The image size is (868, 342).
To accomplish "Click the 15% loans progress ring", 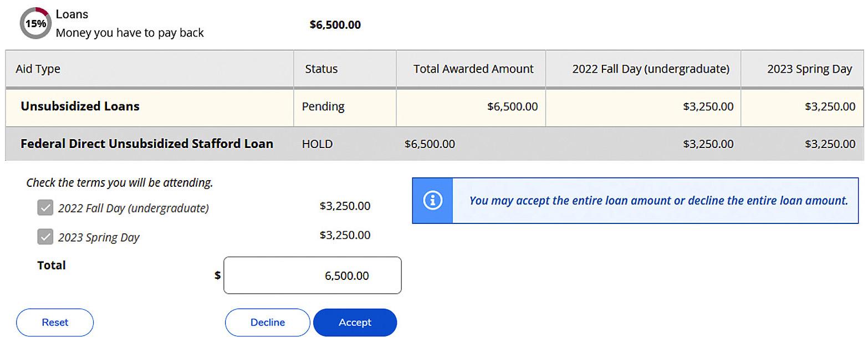I will 35,23.
